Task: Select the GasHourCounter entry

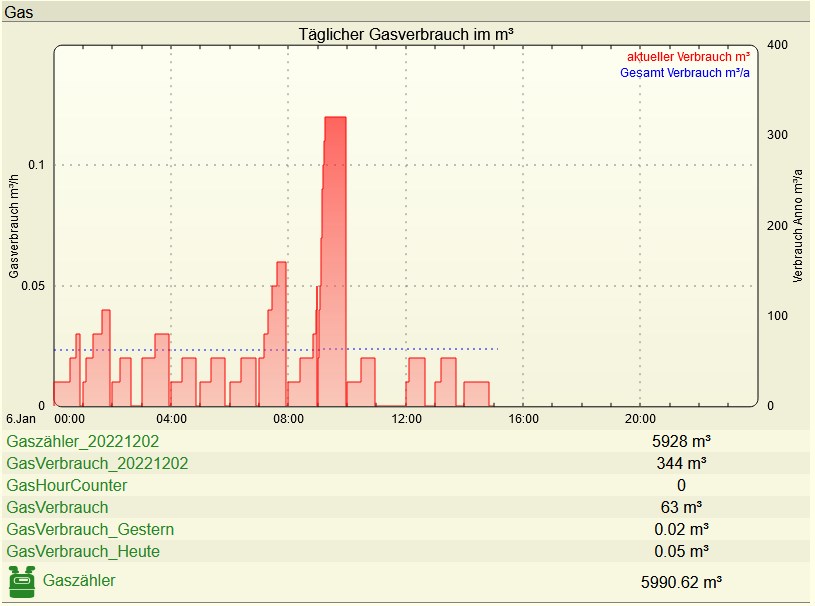Action: point(67,485)
